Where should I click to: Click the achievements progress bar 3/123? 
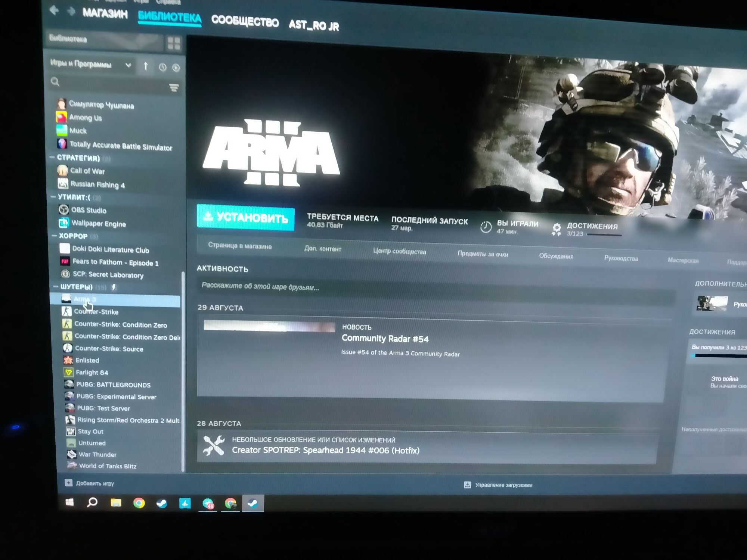coord(604,235)
